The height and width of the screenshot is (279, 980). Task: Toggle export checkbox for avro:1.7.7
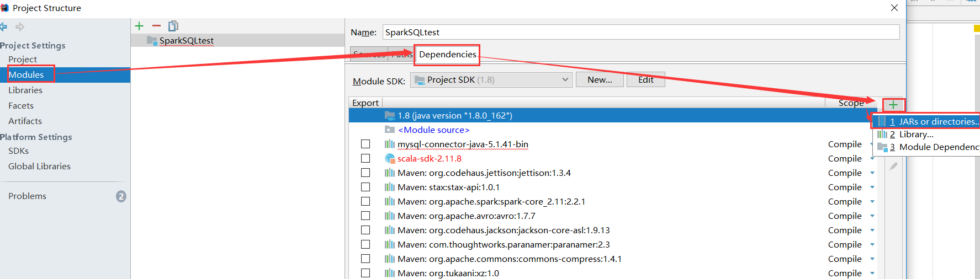(x=365, y=216)
